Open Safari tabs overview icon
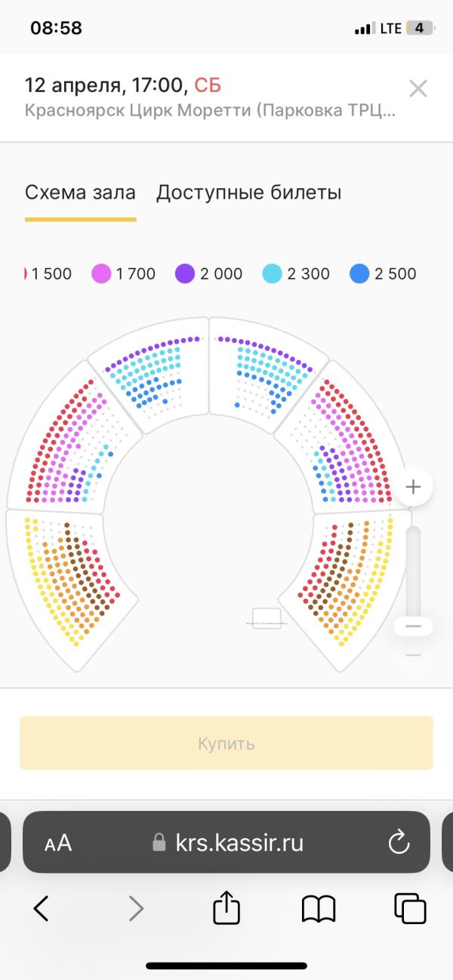453x980 pixels. point(411,908)
